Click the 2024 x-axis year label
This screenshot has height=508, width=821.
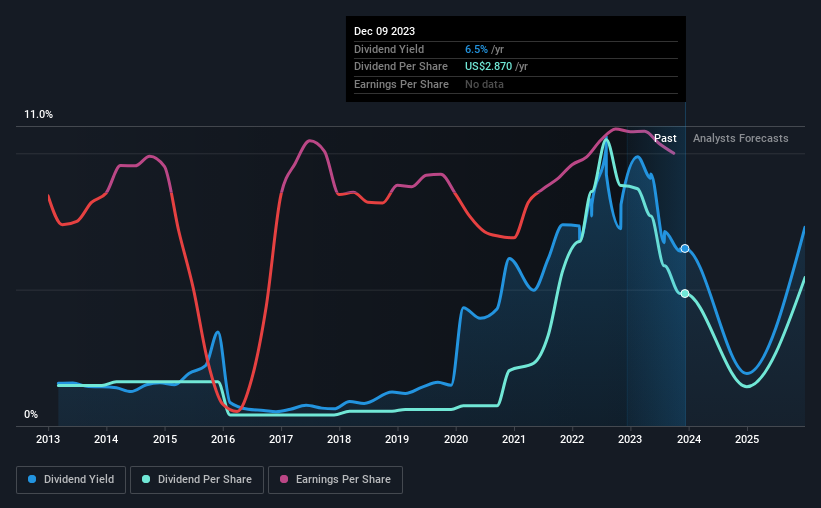click(689, 439)
